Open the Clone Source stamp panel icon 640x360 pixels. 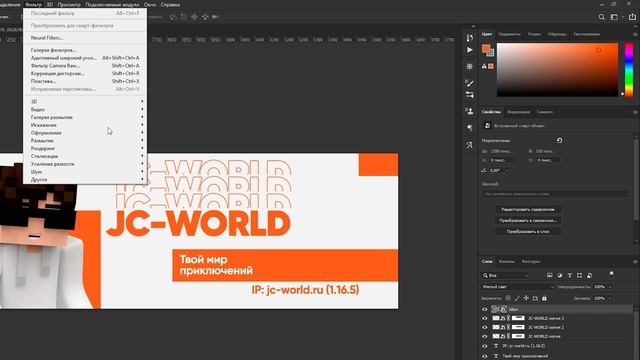470,111
